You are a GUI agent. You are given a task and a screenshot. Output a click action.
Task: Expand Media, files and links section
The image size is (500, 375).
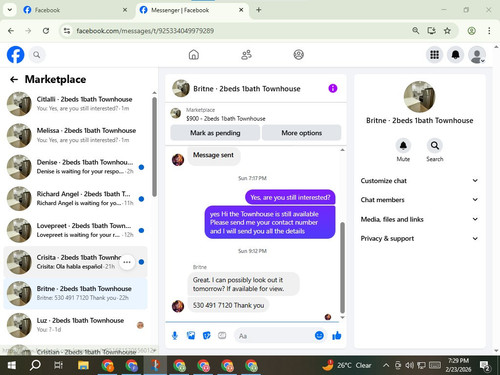tap(419, 219)
